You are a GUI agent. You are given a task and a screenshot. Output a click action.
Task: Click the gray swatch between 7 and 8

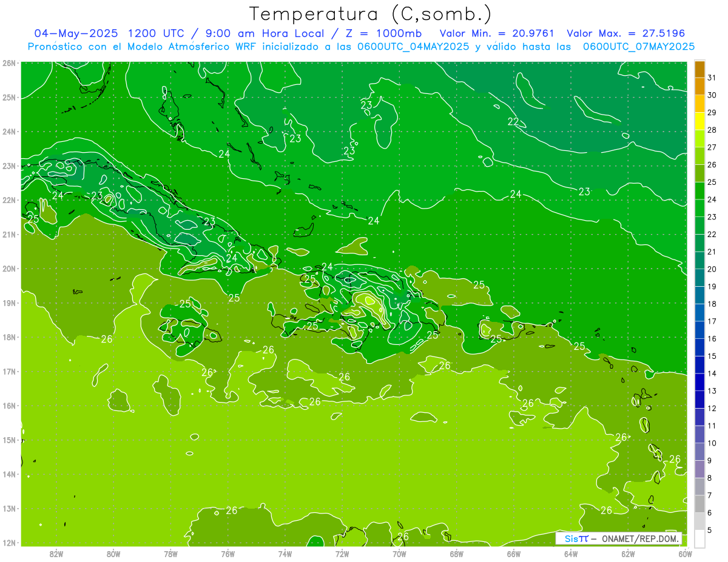click(700, 487)
